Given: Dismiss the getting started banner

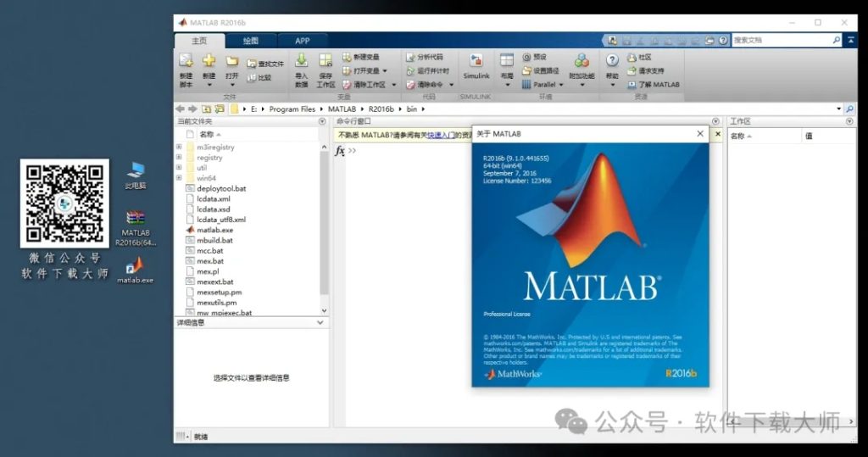Looking at the screenshot, I should pyautogui.click(x=717, y=134).
